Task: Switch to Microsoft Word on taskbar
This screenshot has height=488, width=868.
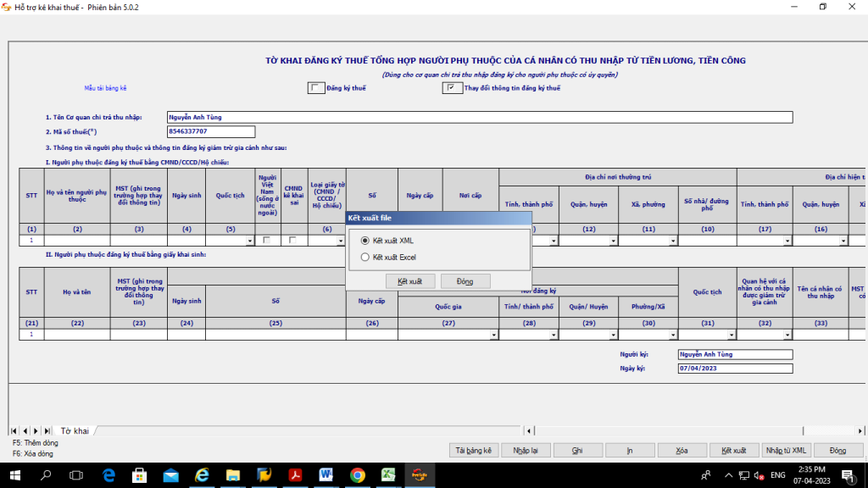Action: [326, 475]
